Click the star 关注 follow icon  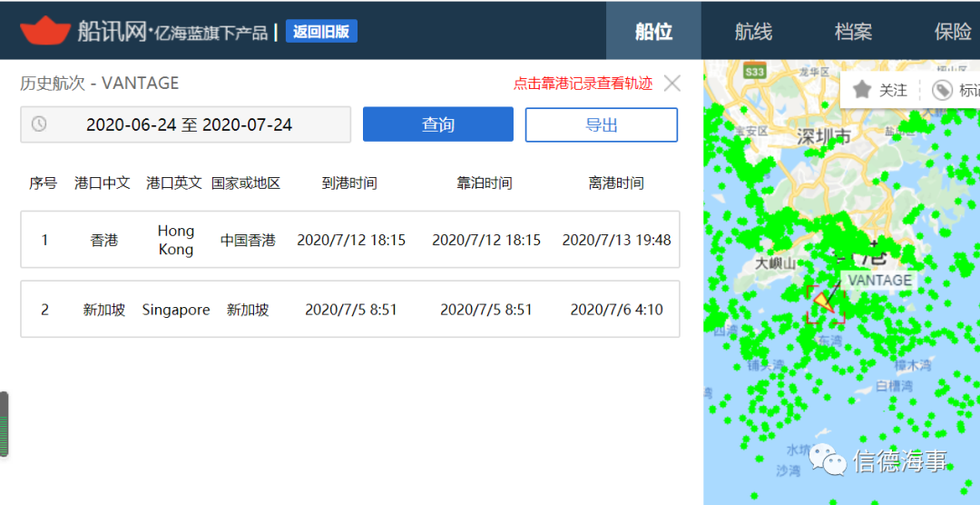click(862, 90)
